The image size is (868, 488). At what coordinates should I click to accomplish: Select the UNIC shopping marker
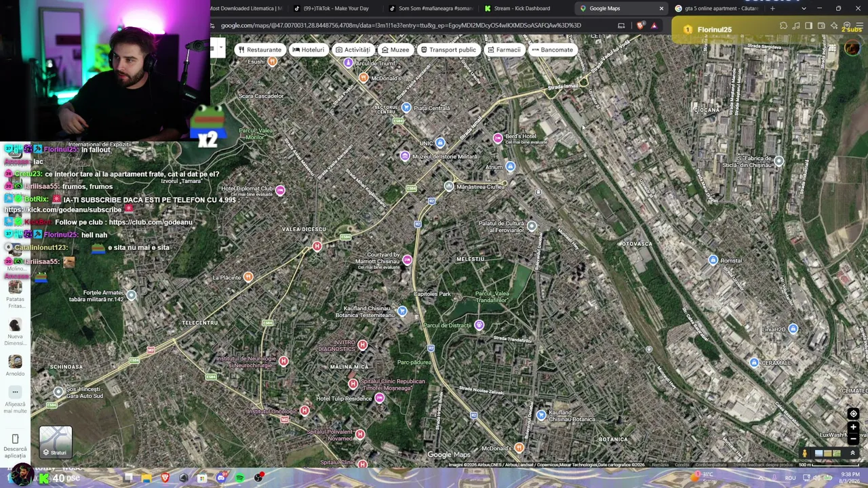click(x=440, y=143)
